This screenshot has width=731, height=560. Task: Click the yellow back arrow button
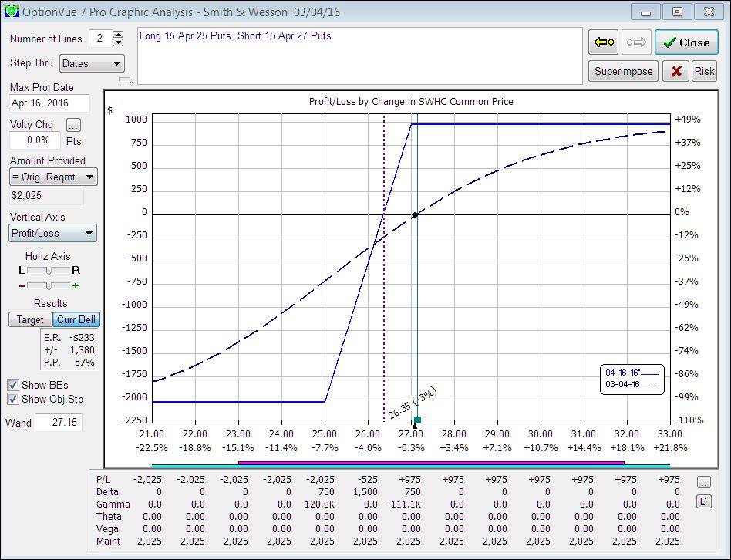coord(603,42)
